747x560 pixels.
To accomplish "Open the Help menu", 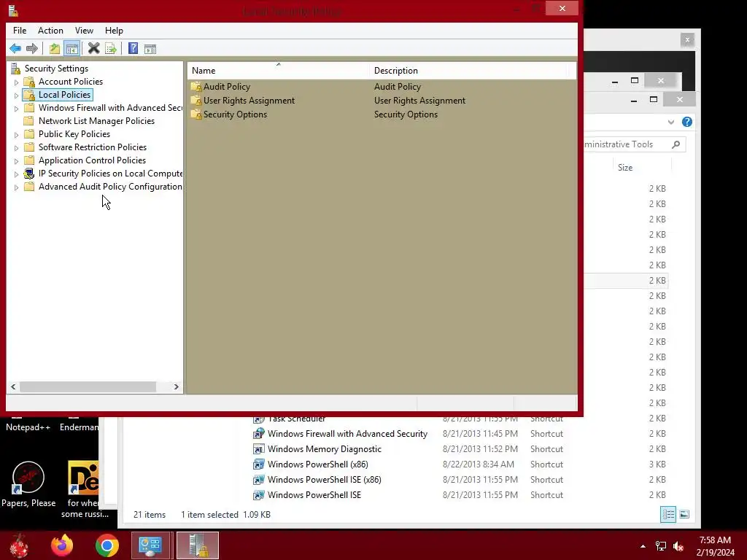I will coord(114,31).
